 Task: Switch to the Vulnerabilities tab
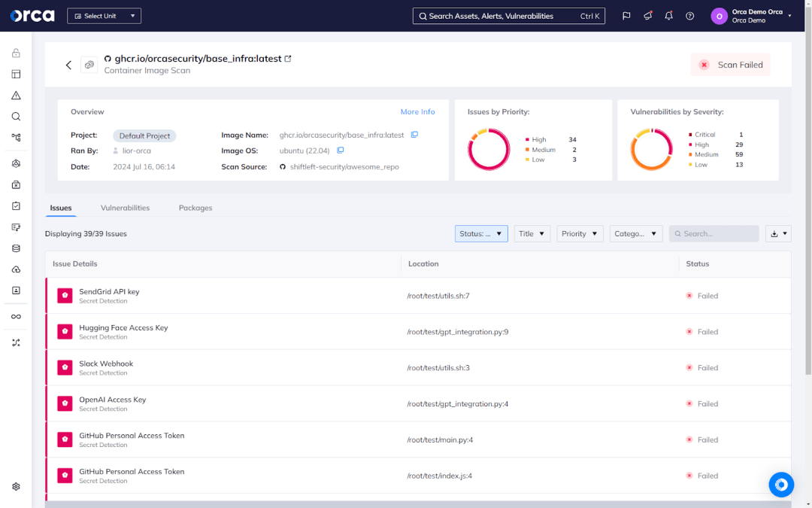tap(125, 208)
